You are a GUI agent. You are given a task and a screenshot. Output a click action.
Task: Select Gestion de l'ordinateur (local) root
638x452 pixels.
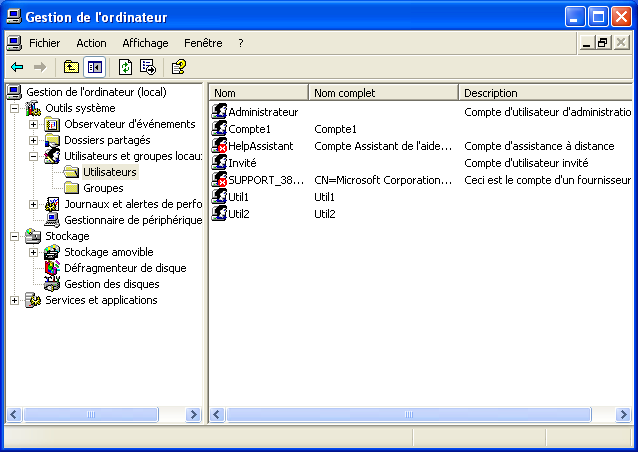[96, 92]
